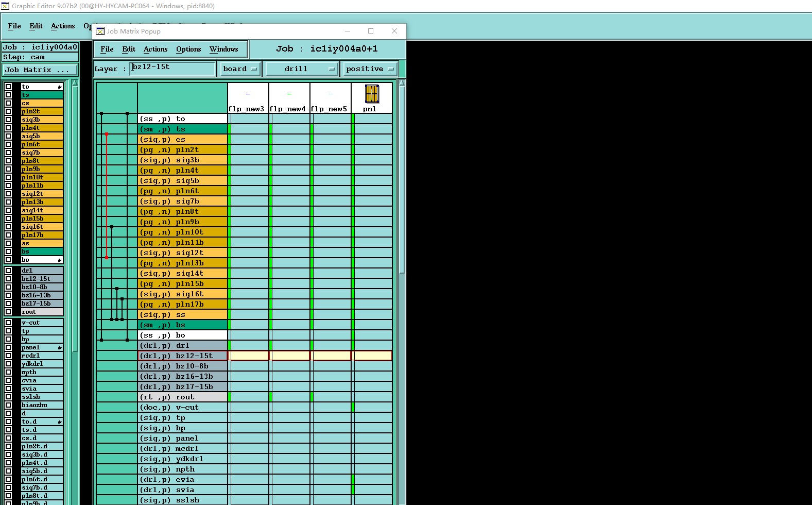Select matrix row '(doc,p) v-cut'
The image size is (812, 505).
point(183,407)
